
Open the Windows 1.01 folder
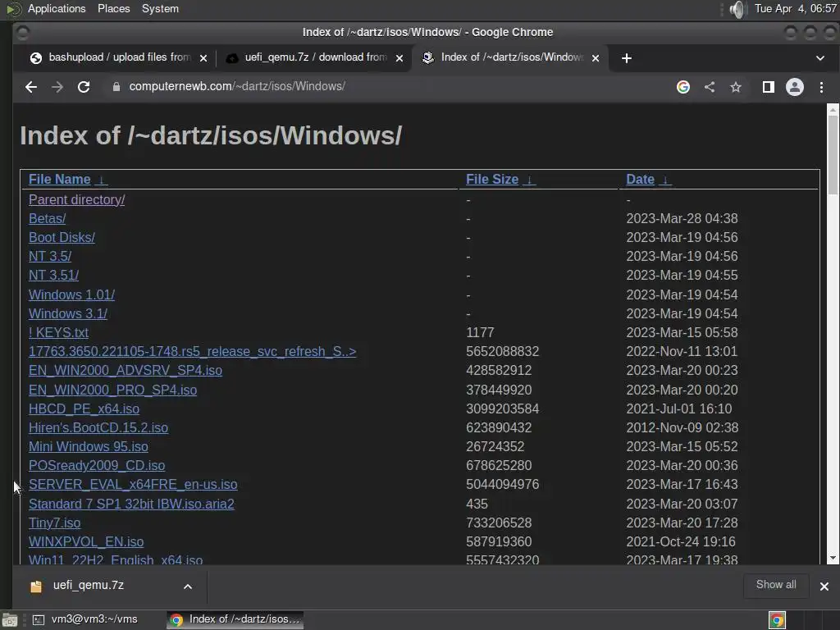pyautogui.click(x=71, y=294)
